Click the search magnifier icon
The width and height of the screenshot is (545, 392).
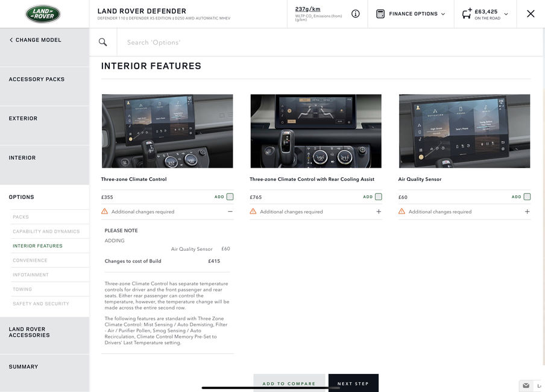(103, 42)
